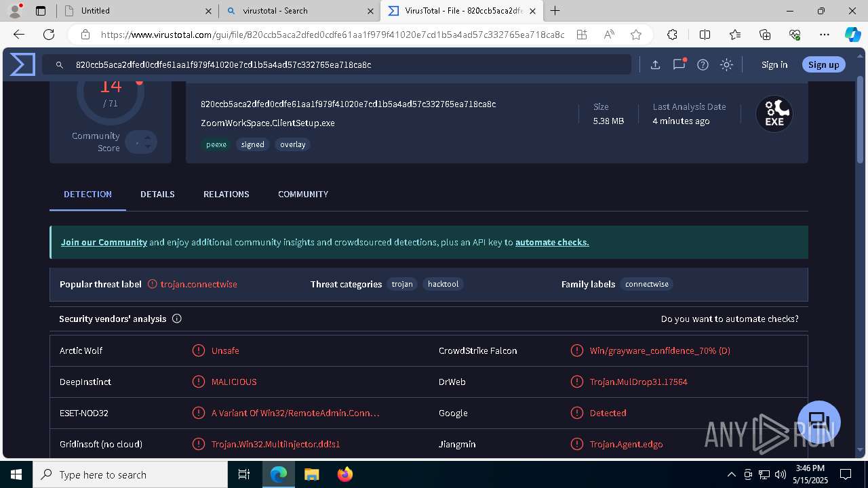This screenshot has width=868, height=488.
Task: Click the upload file icon
Action: coord(655,64)
